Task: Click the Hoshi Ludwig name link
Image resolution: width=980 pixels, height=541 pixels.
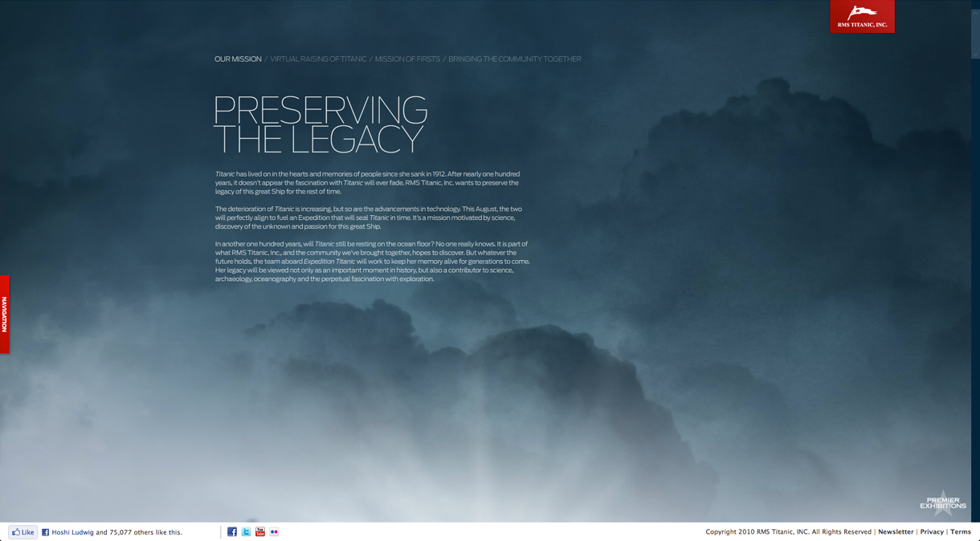Action: 72,532
